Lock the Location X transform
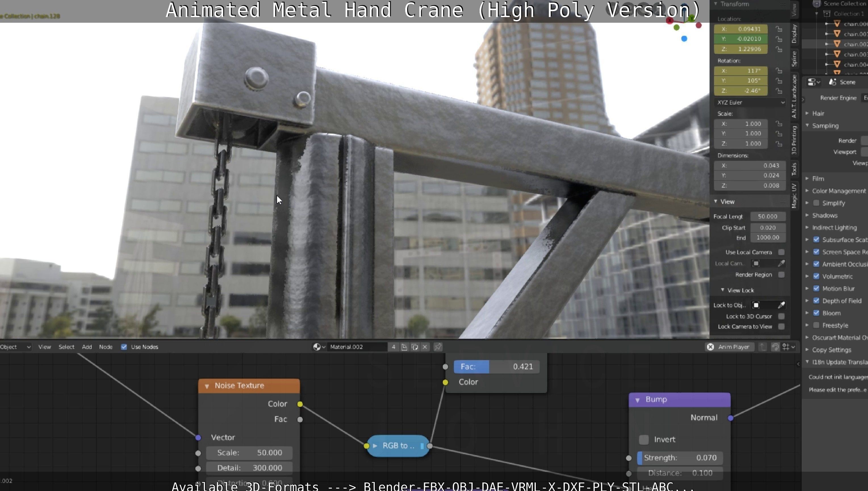 click(779, 29)
